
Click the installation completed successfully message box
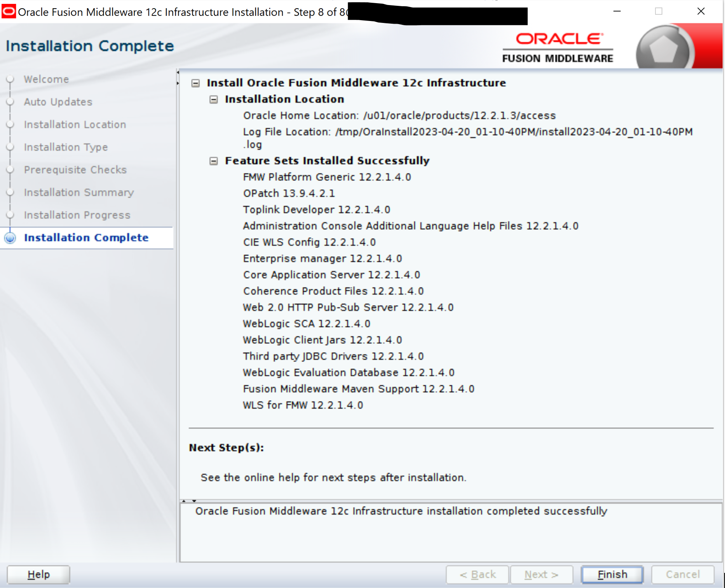point(451,532)
